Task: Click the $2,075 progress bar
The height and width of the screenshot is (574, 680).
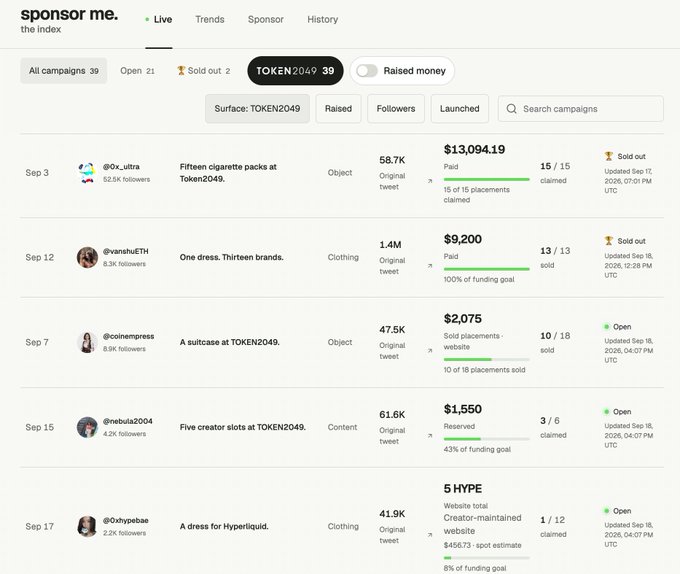Action: point(487,359)
